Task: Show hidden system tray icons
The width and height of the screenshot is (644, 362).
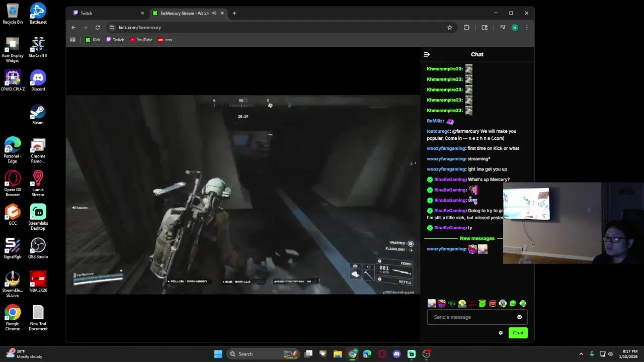Action: pos(581,354)
